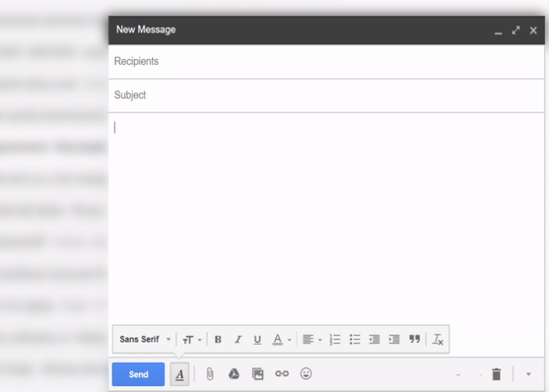Remove formatting with Tx icon
This screenshot has width=549, height=392.
click(x=438, y=340)
